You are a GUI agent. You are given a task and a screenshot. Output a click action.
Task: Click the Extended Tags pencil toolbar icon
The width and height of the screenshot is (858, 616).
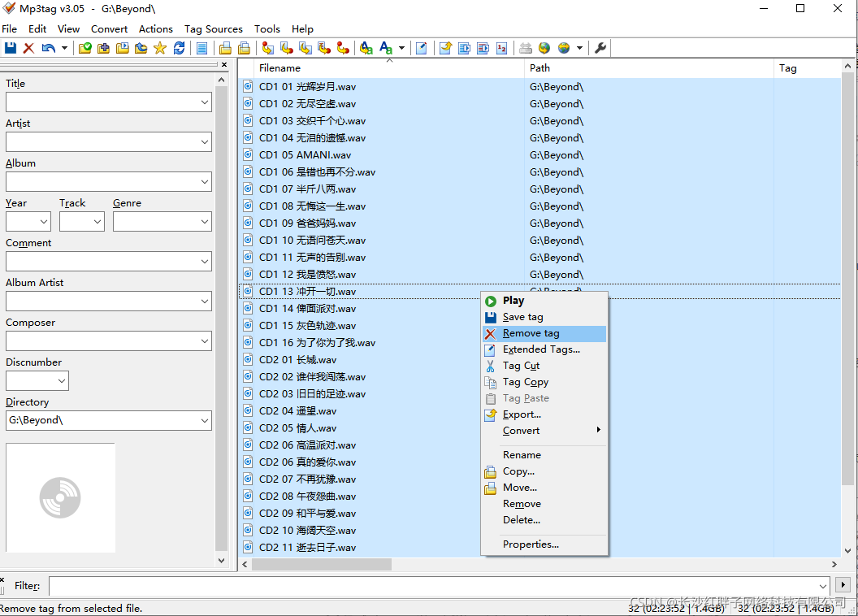coord(422,48)
